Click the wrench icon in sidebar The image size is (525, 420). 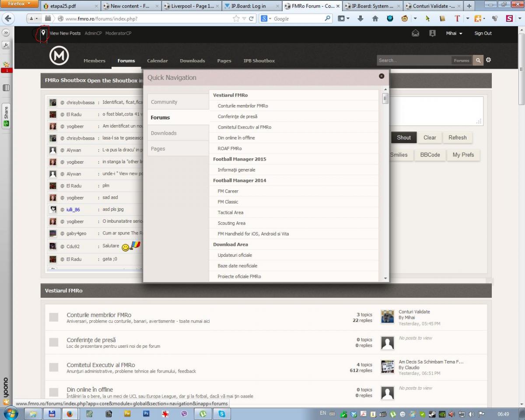pyautogui.click(x=6, y=45)
